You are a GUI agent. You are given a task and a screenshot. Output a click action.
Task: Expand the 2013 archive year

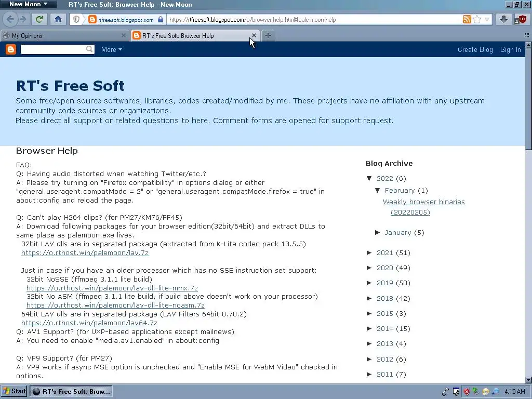(x=369, y=344)
